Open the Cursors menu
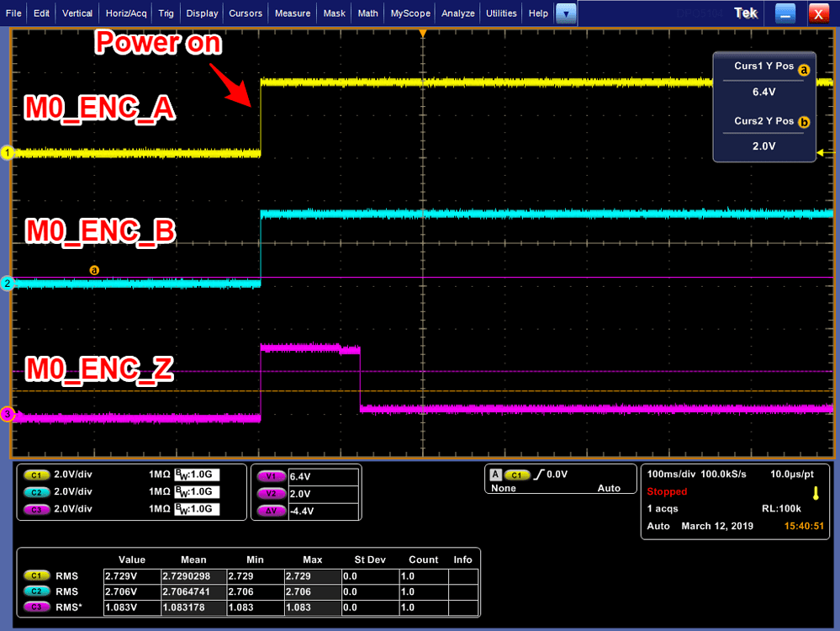Viewport: 840px width, 631px height. [245, 13]
